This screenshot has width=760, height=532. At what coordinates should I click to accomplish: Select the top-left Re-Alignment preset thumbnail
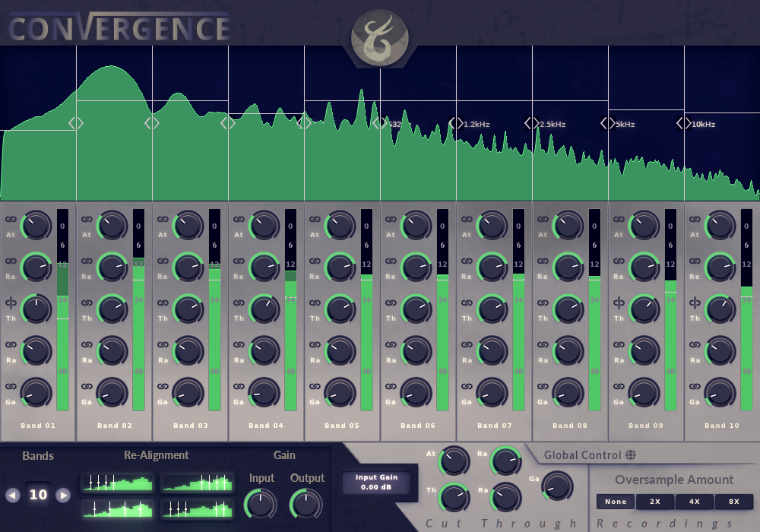[117, 483]
